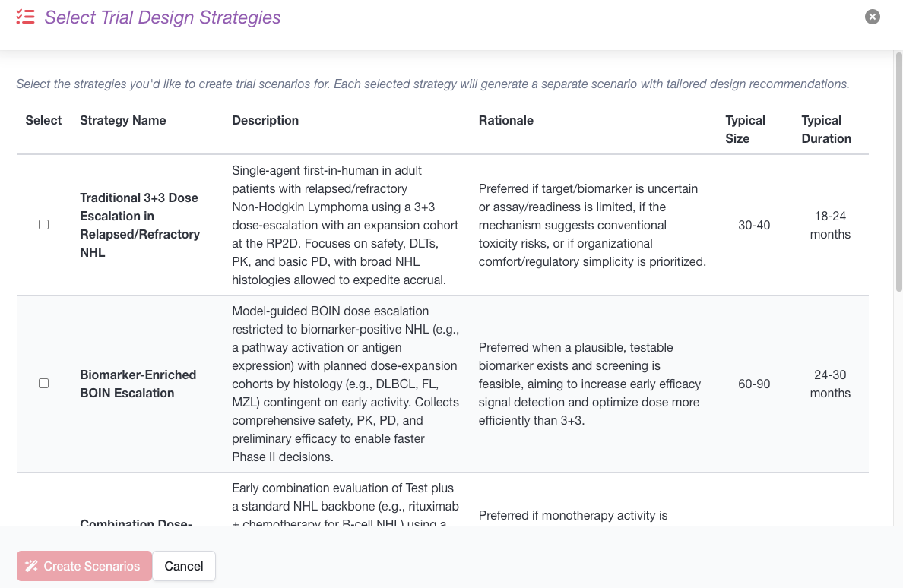Close the Select Trial Design Strategies dialog
The height and width of the screenshot is (588, 903).
click(x=873, y=17)
